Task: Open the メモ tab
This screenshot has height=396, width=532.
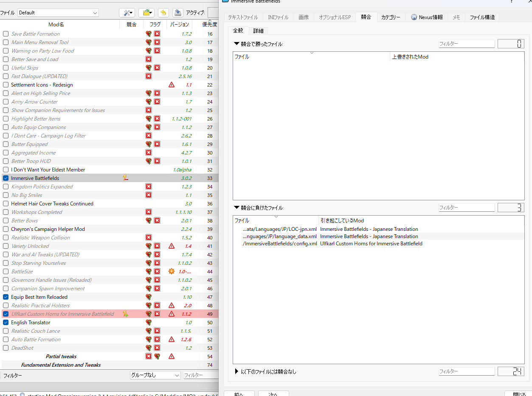Action: tap(456, 17)
